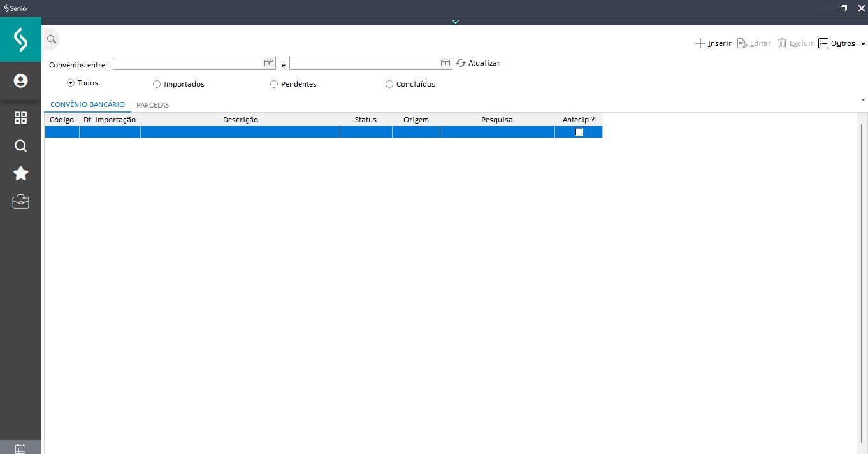868x454 pixels.
Task: Click the Atualizar refresh button
Action: [478, 63]
